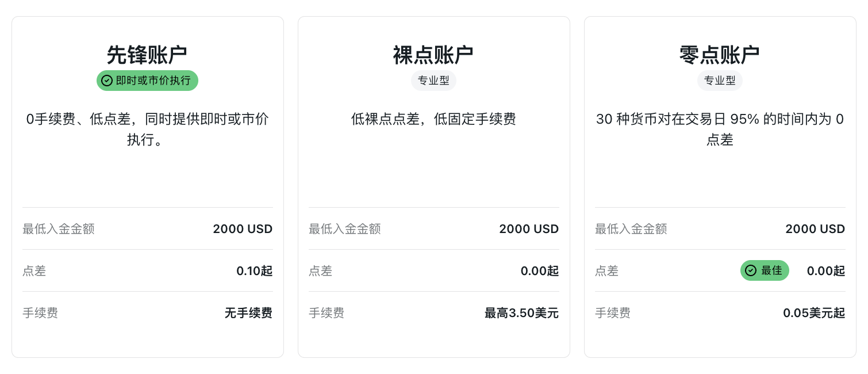Click 专业型 tag under 零点账户
The width and height of the screenshot is (868, 374).
point(720,81)
